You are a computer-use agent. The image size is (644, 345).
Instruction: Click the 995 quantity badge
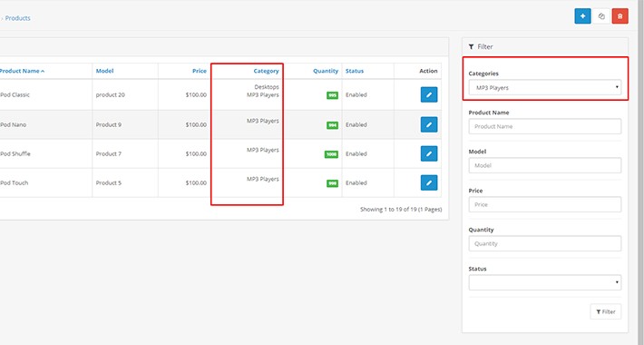pyautogui.click(x=332, y=95)
